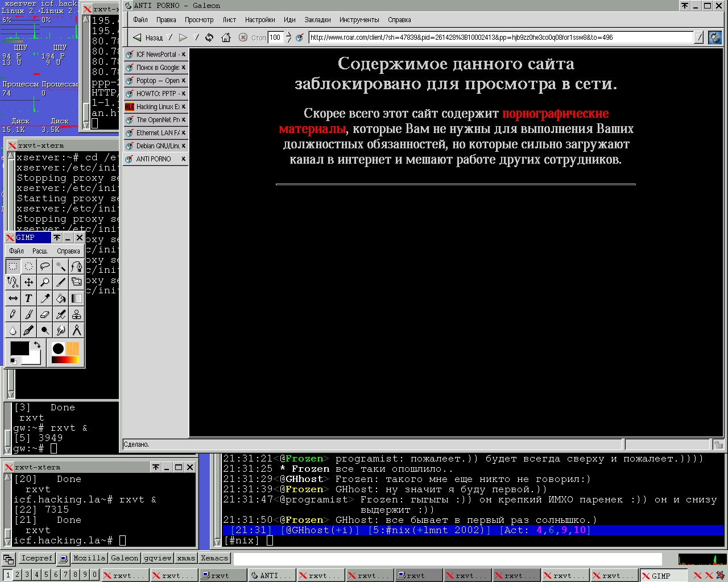Select GIMP flip tool

click(x=13, y=298)
